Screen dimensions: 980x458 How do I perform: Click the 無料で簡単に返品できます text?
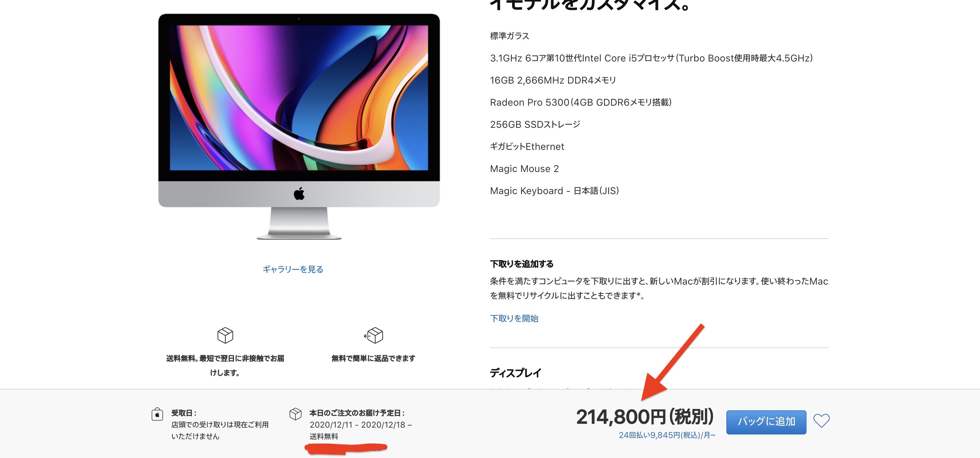(373, 358)
